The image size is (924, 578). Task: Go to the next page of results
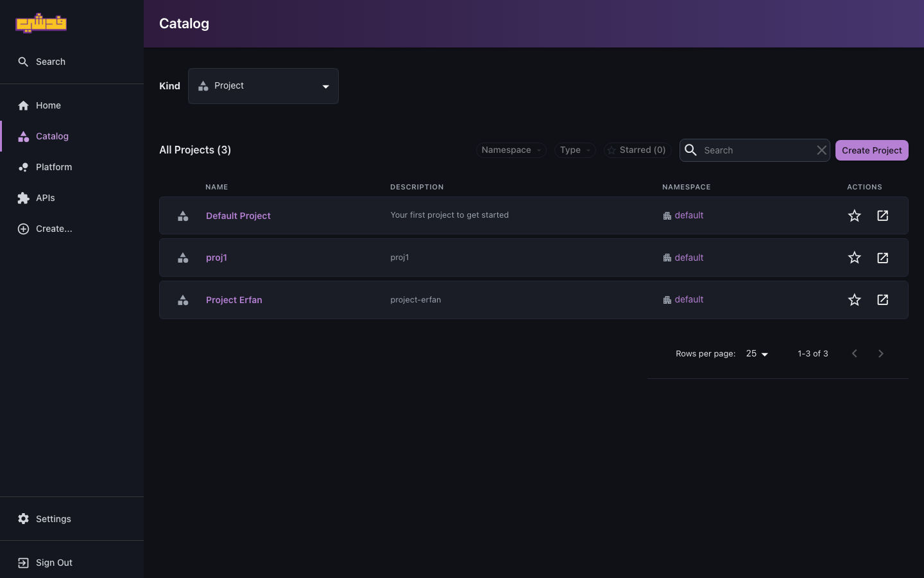point(880,354)
